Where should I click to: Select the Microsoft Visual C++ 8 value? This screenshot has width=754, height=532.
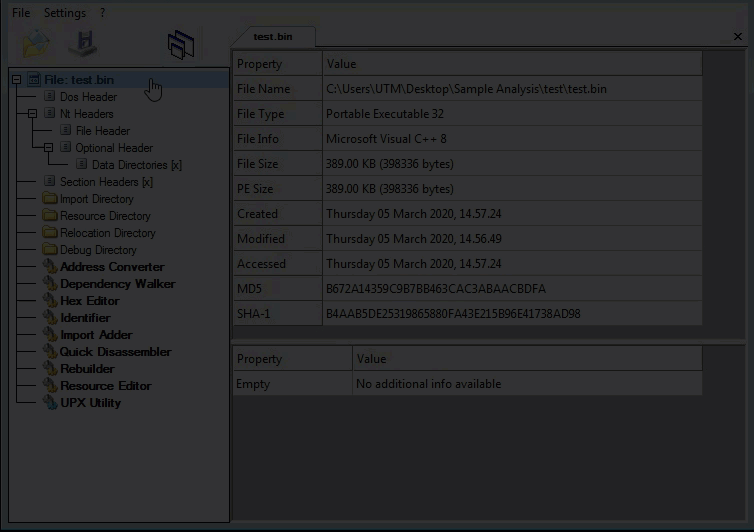point(512,139)
